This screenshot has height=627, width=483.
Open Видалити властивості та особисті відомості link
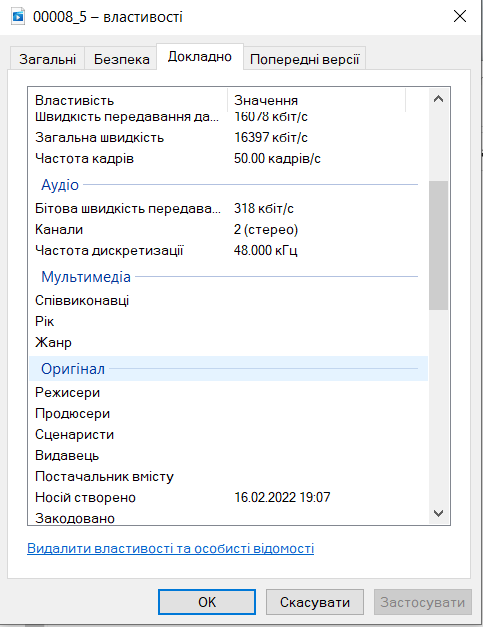[x=170, y=548]
